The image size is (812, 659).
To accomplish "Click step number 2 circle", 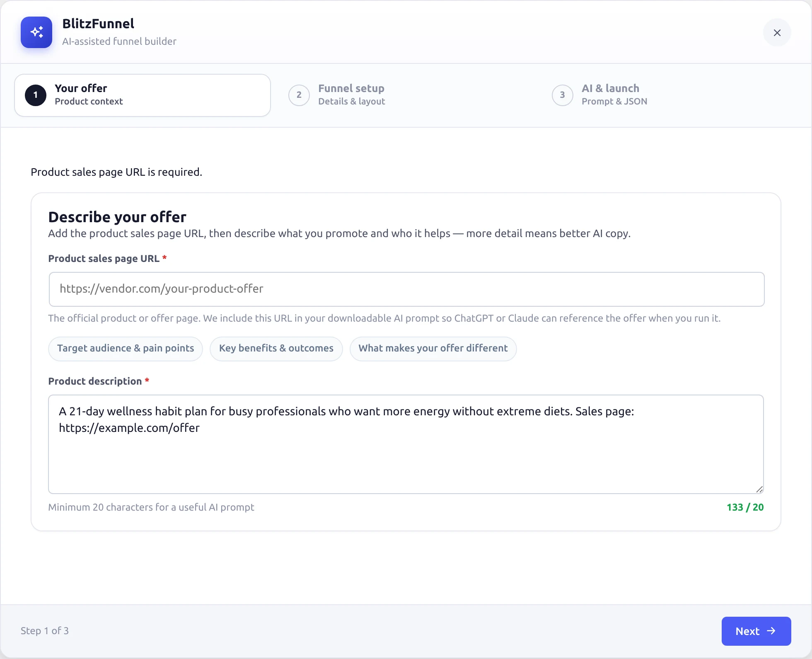I will 299,95.
